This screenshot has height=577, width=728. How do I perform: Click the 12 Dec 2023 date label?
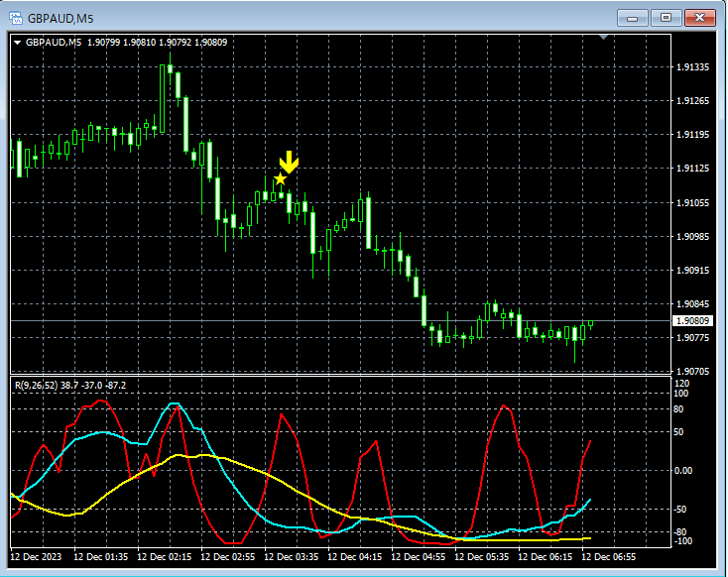(36, 556)
